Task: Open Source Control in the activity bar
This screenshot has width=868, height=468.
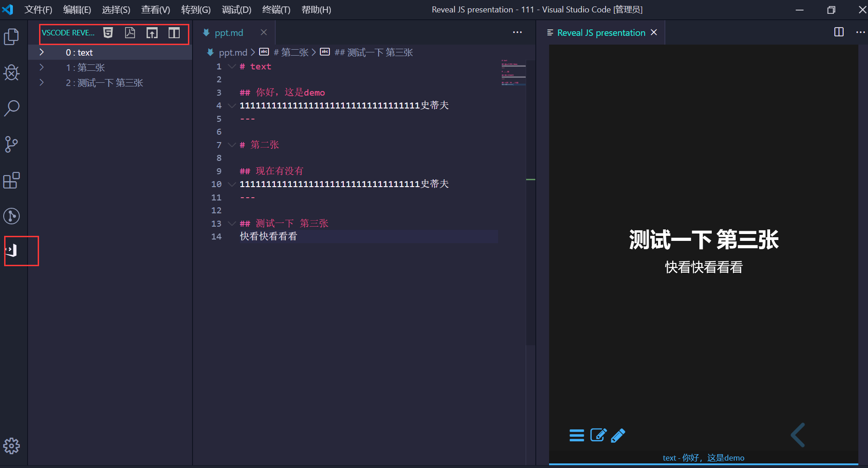Action: coord(11,144)
